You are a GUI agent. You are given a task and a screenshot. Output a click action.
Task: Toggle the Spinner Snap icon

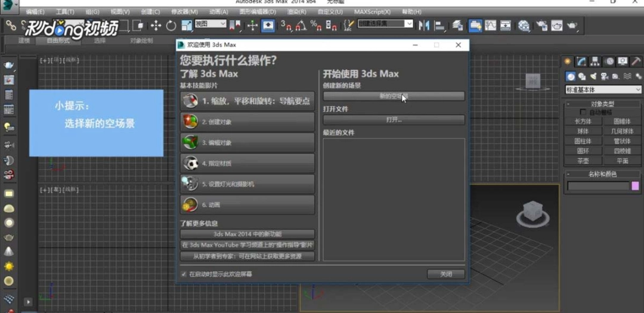(331, 26)
